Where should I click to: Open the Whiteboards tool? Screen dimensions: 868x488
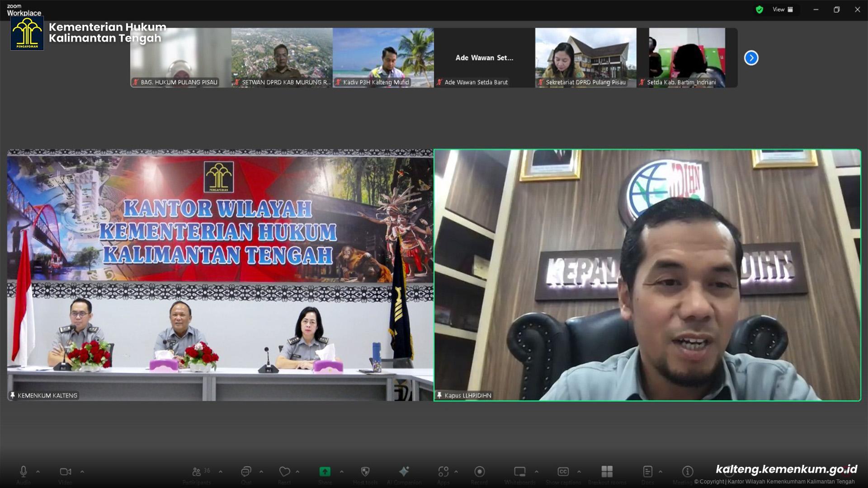(520, 472)
